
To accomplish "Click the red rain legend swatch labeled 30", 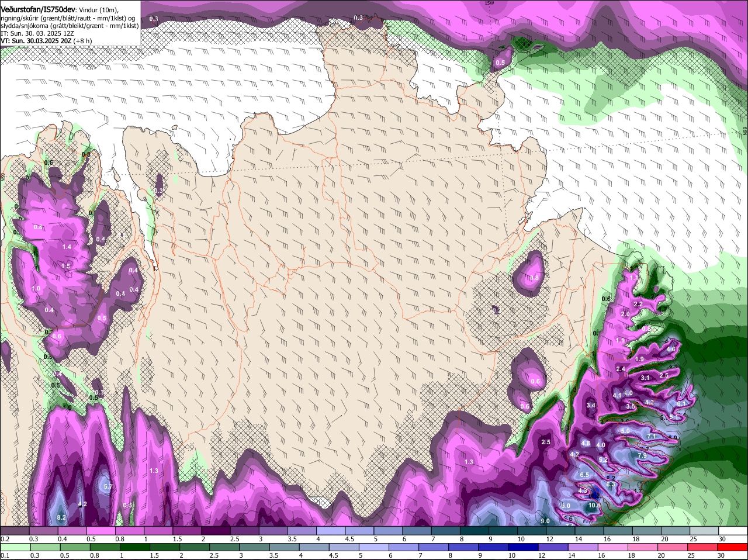I will click(732, 547).
